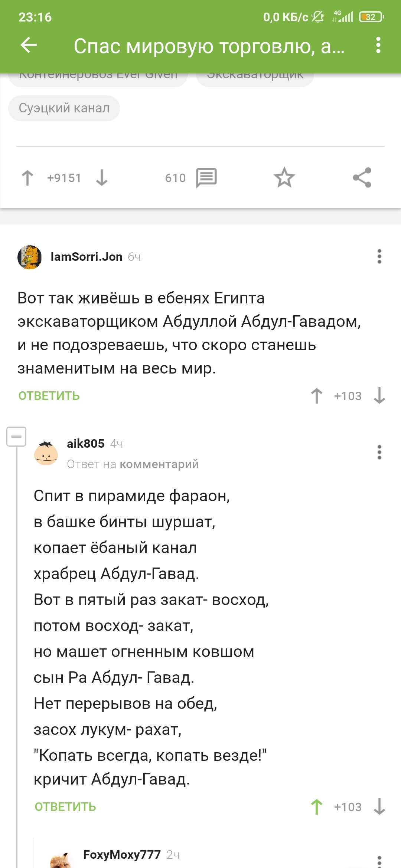Upvote the post with +9151 rating

point(27,178)
